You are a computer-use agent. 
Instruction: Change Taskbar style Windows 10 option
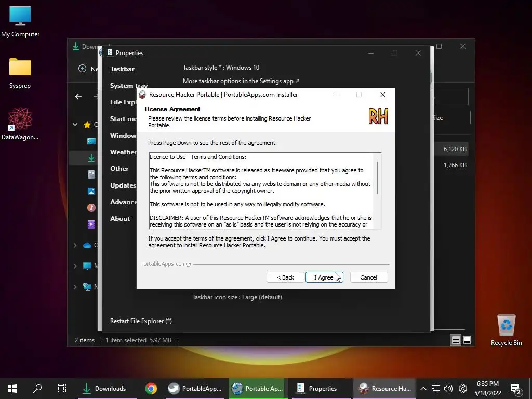click(x=221, y=68)
